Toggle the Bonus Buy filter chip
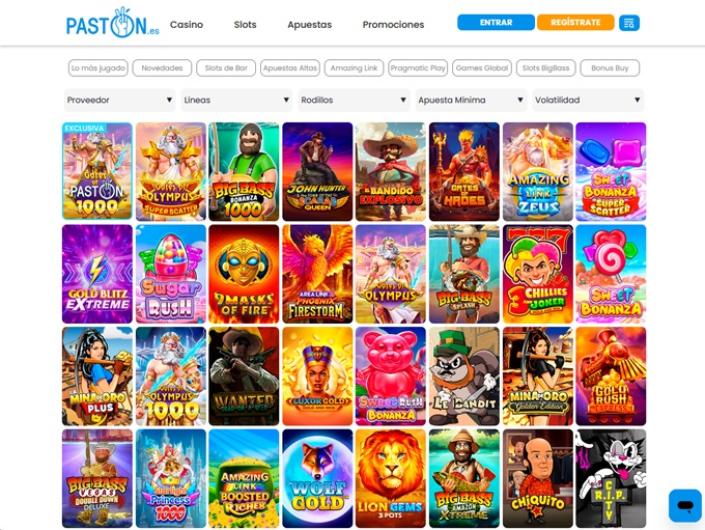This screenshot has width=705, height=530. (x=610, y=68)
